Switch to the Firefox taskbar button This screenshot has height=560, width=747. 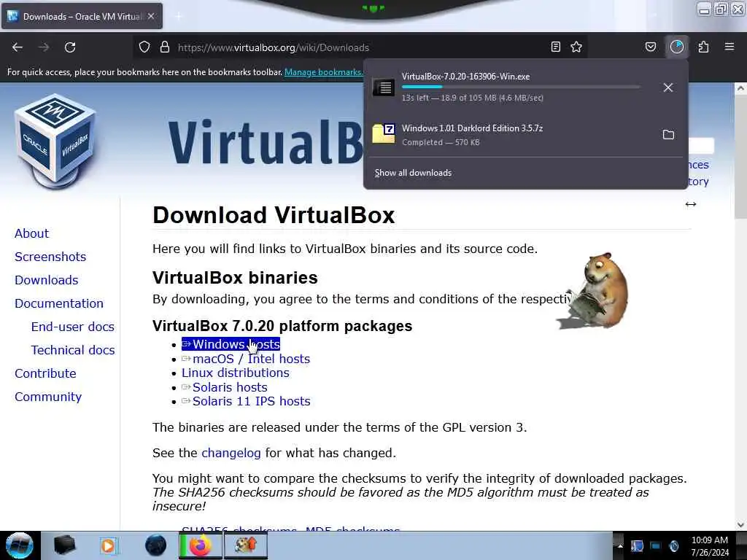coord(201,545)
